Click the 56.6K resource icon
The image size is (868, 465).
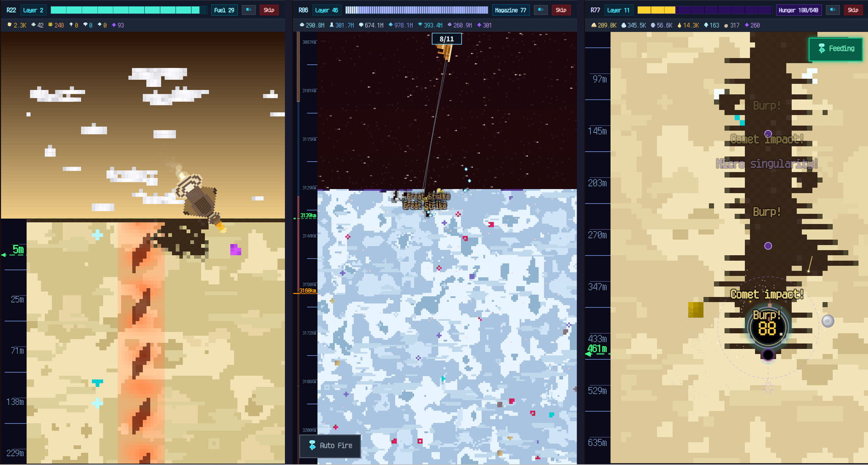pos(653,25)
